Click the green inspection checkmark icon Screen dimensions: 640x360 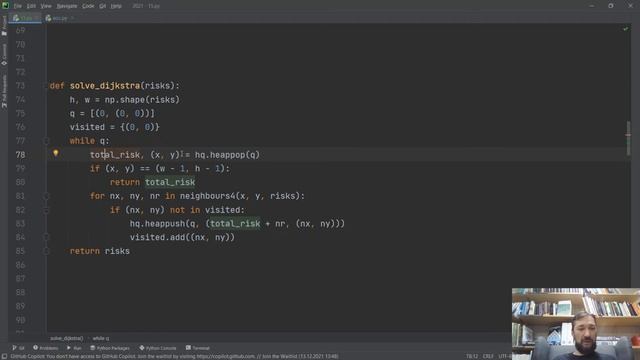pos(625,29)
